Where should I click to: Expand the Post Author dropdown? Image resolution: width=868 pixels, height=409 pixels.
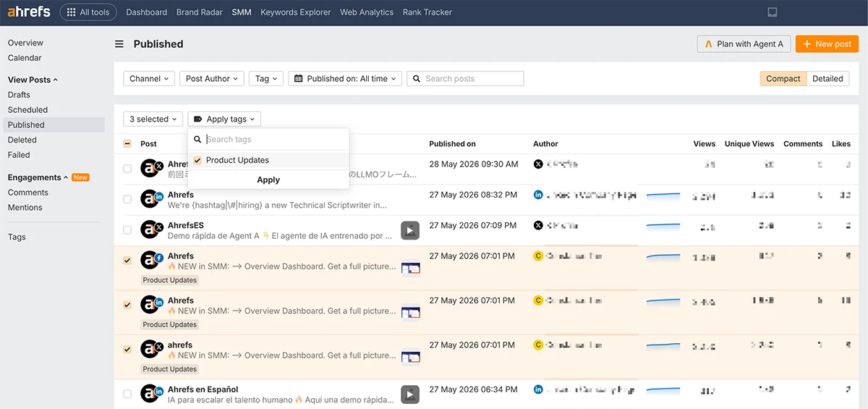(212, 79)
